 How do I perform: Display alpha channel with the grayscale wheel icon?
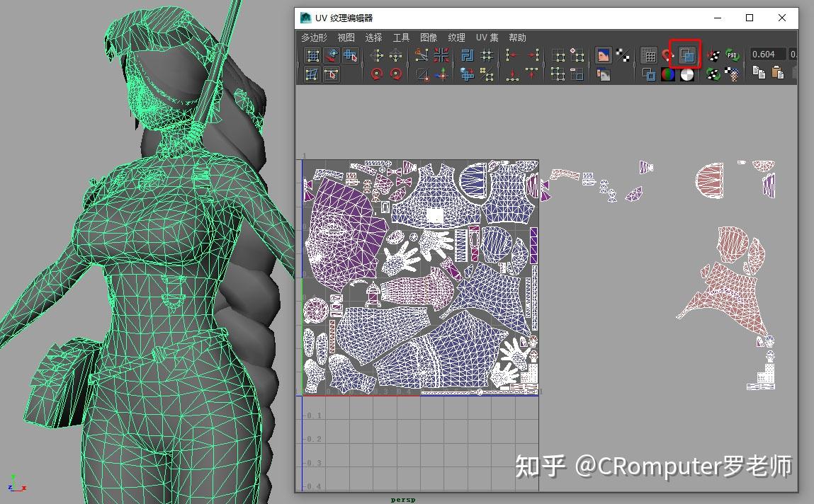[687, 74]
